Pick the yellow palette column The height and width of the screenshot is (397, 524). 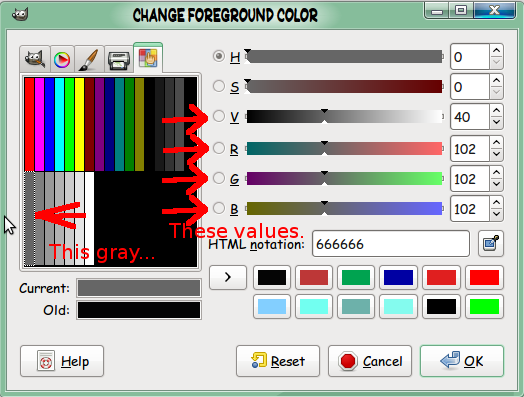(80, 124)
